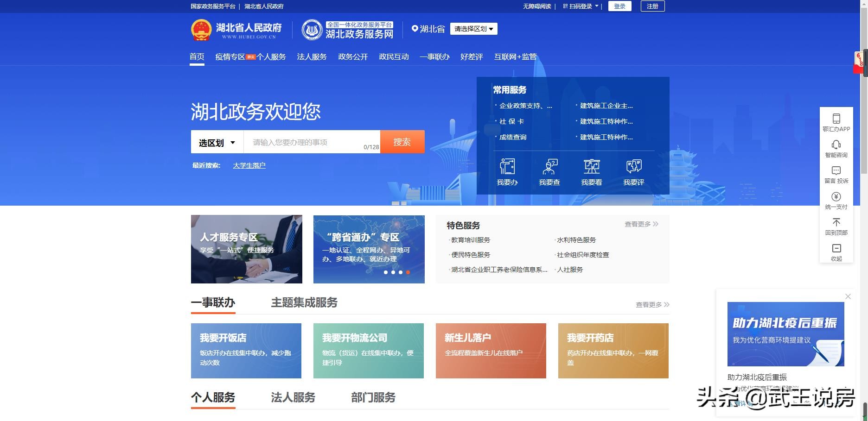
Task: Open 留言投诉 message icon
Action: pos(836,175)
